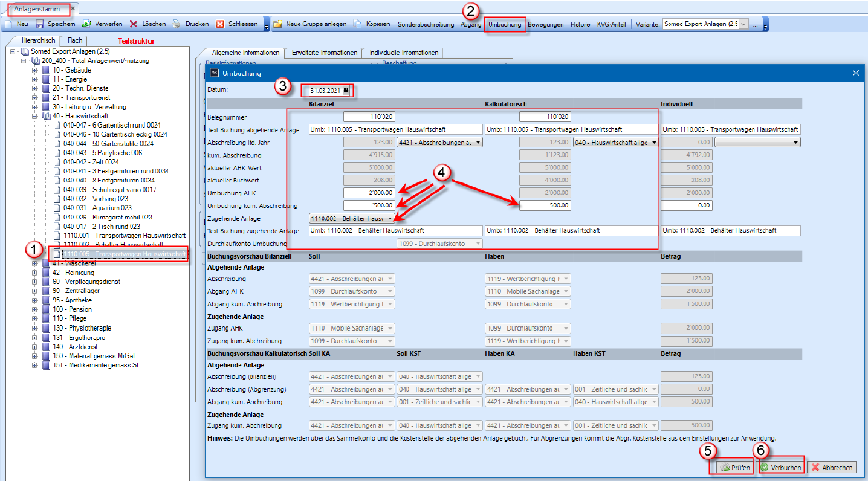The image size is (868, 481).
Task: Open the bilanziell Abschreibung account 4421 dropdown
Action: click(x=478, y=142)
